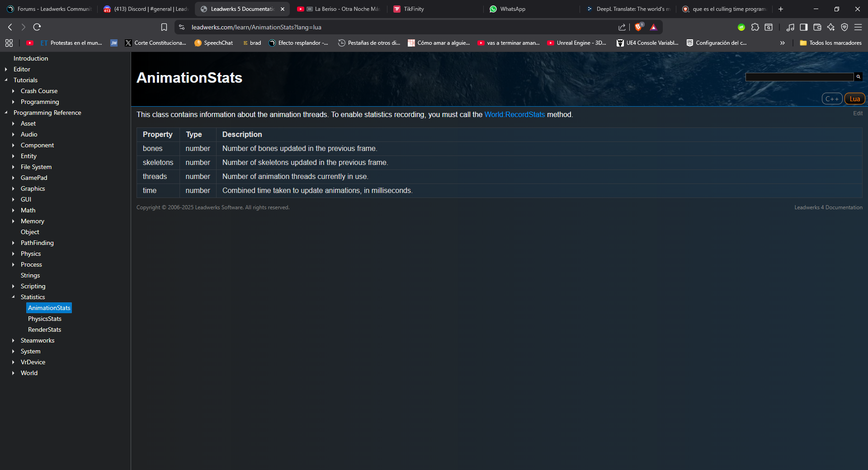Click the documentation search input field
Viewport: 868px width, 470px height.
click(799, 77)
